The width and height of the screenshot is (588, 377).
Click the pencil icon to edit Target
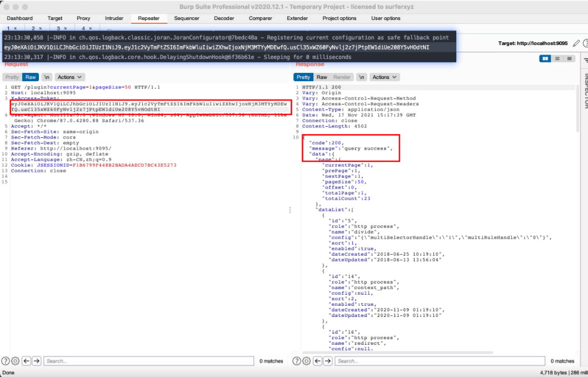[x=576, y=43]
